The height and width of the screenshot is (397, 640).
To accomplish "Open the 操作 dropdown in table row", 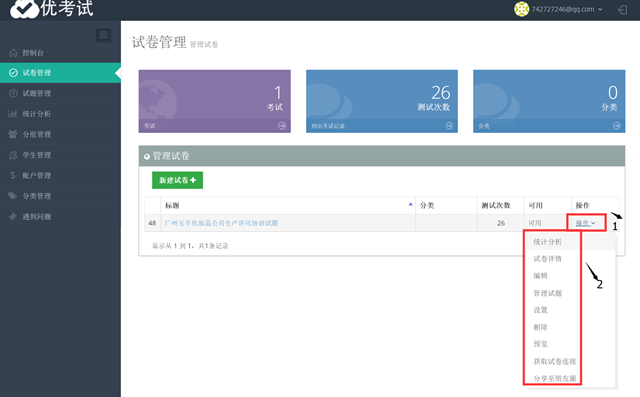I will coord(585,223).
